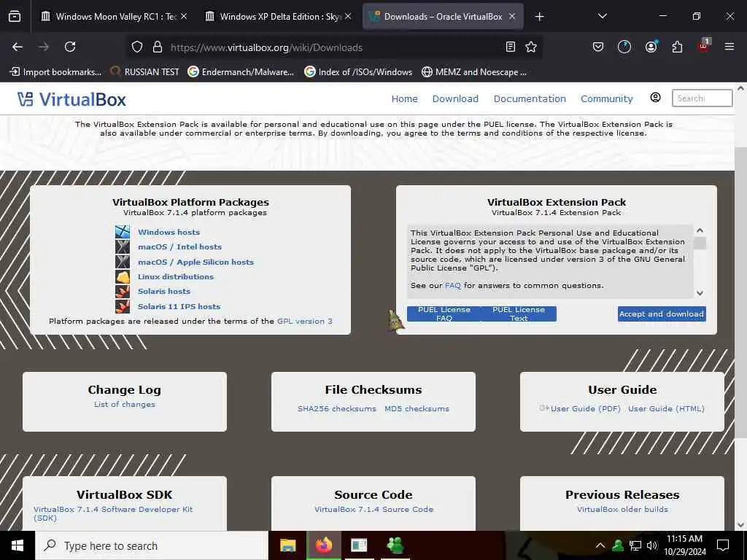747x560 pixels.
Task: Open the Endermanch/Malware bookmark
Action: point(241,72)
